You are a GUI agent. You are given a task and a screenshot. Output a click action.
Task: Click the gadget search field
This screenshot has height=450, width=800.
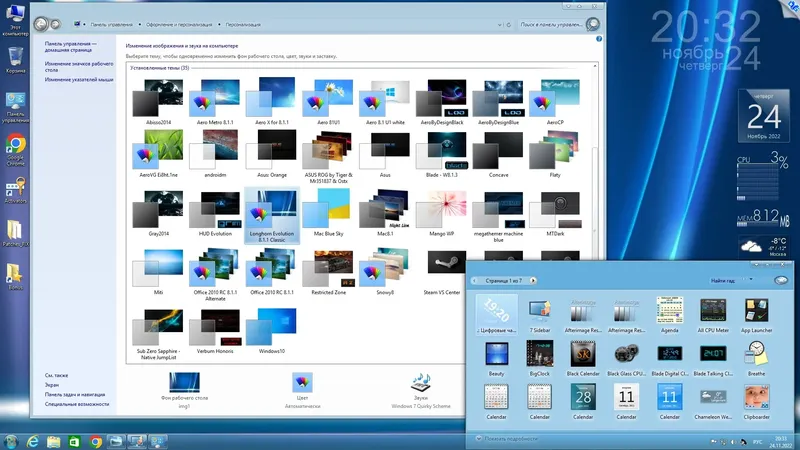(727, 281)
